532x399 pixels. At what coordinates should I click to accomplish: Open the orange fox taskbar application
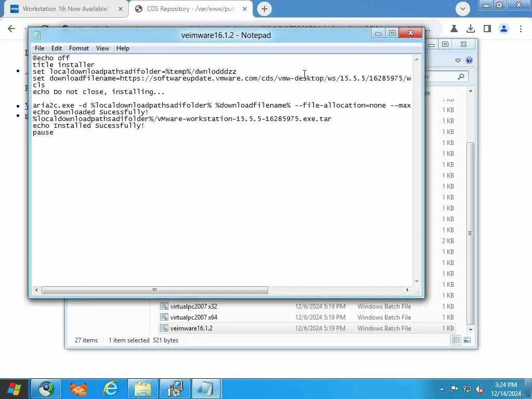coord(78,389)
